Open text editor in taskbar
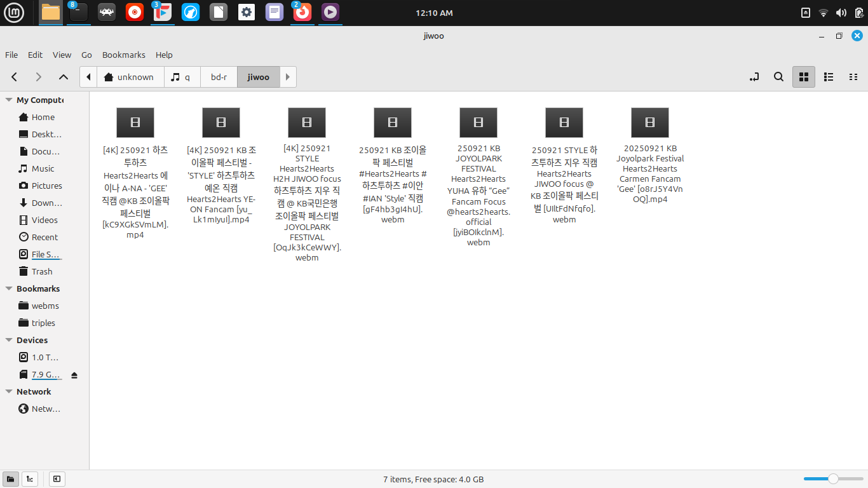 pyautogui.click(x=275, y=12)
